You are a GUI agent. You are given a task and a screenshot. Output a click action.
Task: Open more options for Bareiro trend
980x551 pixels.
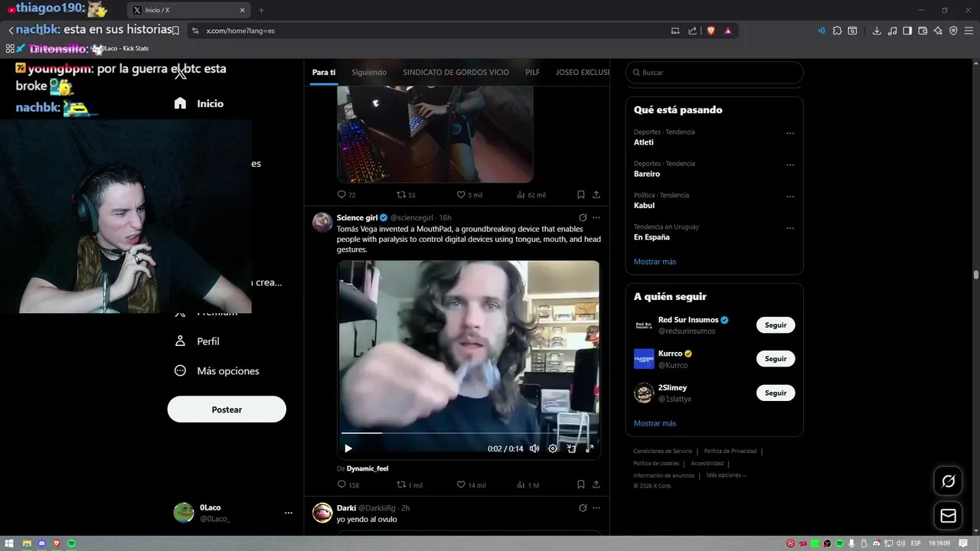[x=790, y=165]
